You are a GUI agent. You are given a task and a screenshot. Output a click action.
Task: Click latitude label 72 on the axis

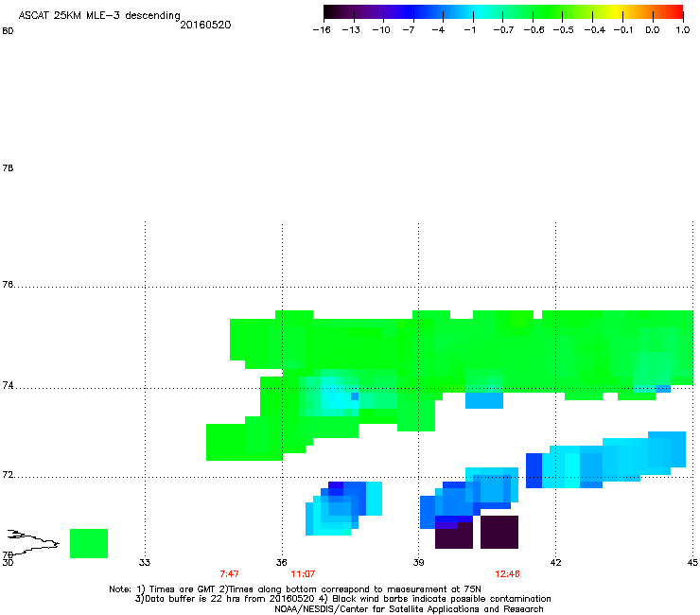pyautogui.click(x=8, y=474)
